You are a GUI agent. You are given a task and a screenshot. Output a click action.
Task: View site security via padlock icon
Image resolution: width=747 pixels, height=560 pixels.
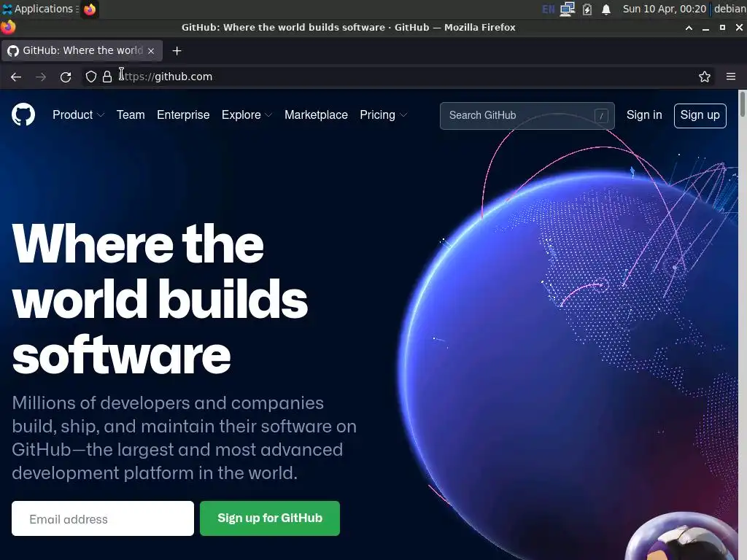(107, 77)
